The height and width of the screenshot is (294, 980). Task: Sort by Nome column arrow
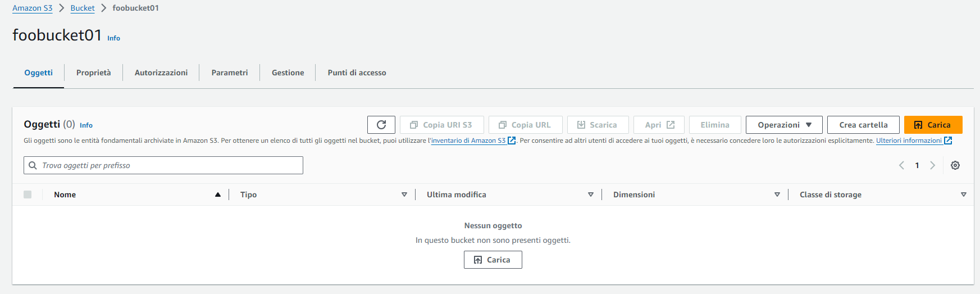218,195
